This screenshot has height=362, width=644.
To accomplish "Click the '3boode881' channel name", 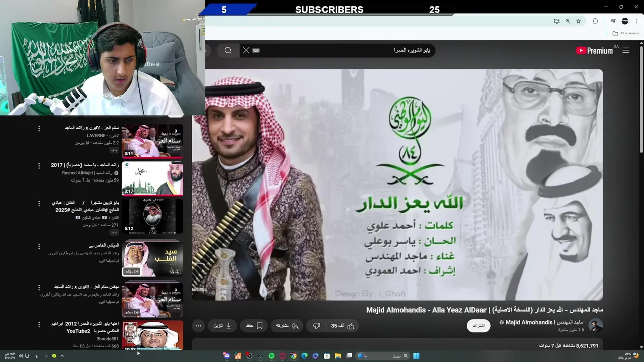I will [x=108, y=339].
